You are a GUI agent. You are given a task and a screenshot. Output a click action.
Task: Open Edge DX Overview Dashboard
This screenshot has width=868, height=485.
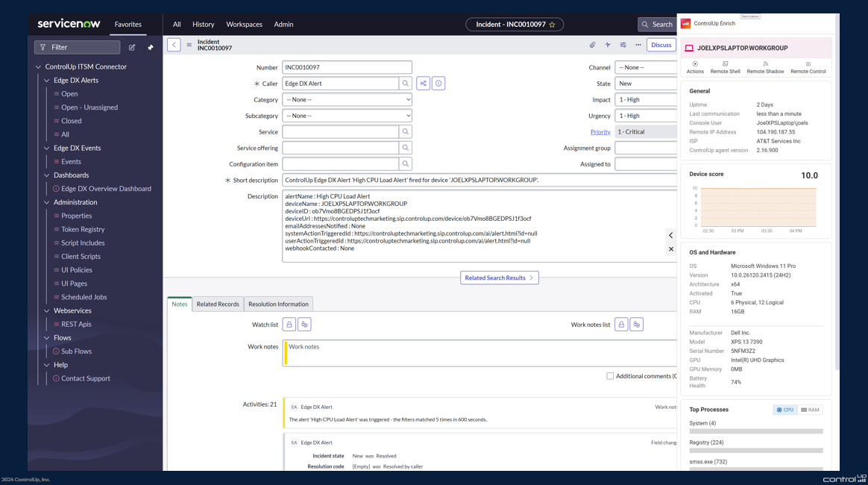[106, 189]
